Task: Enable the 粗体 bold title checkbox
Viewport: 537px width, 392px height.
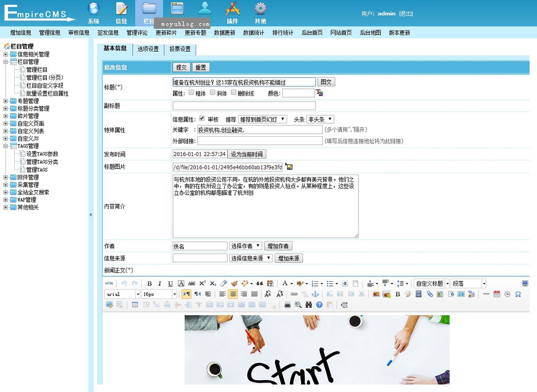Action: [x=191, y=93]
